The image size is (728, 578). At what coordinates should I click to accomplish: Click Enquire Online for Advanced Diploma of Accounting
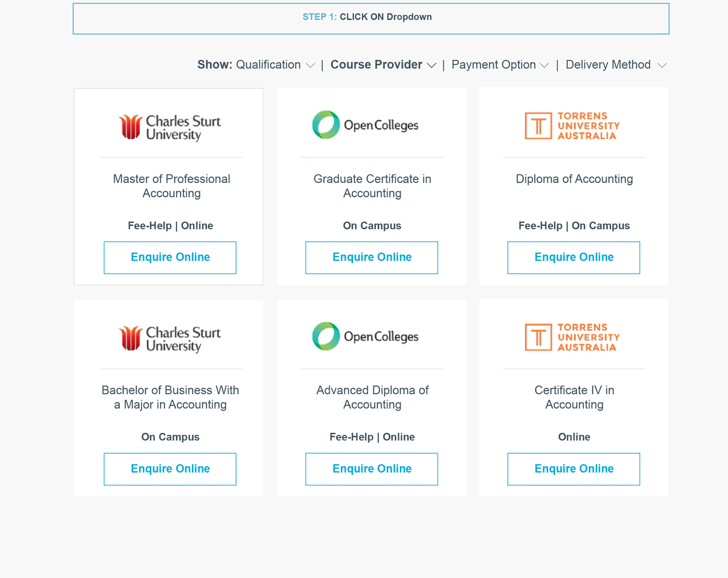pyautogui.click(x=372, y=469)
